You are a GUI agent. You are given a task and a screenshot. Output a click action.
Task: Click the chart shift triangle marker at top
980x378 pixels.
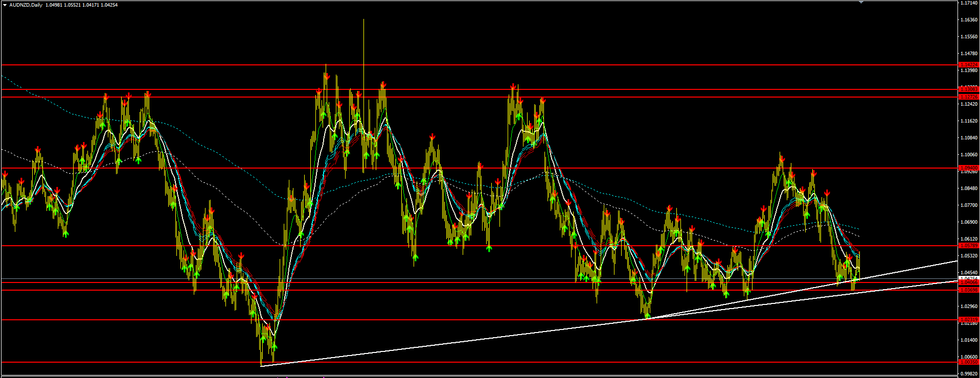click(x=861, y=3)
